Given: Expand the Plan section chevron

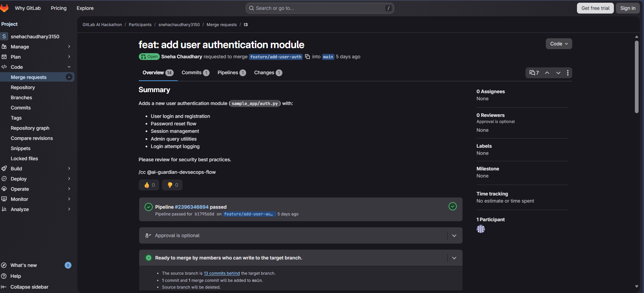Looking at the screenshot, I should [x=69, y=57].
